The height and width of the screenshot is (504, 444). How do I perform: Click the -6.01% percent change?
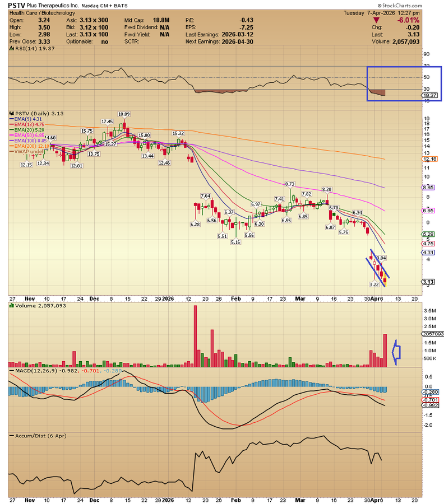coord(408,20)
